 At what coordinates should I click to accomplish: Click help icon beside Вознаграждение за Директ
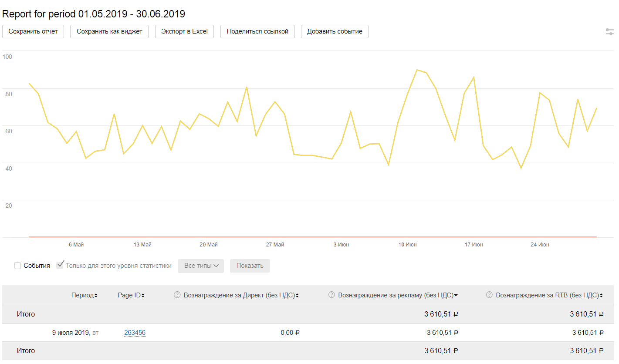177,295
